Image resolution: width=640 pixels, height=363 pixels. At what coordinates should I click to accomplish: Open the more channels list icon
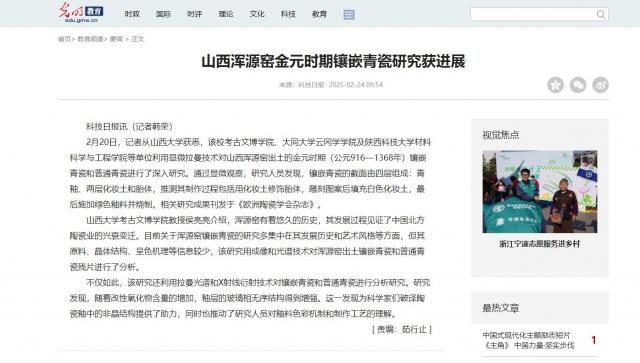point(349,15)
